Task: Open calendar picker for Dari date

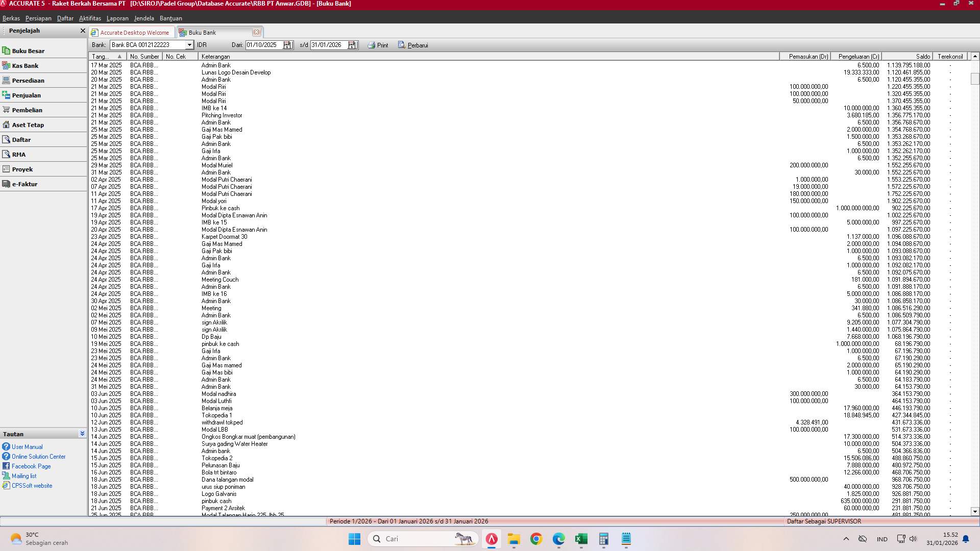Action: click(288, 45)
